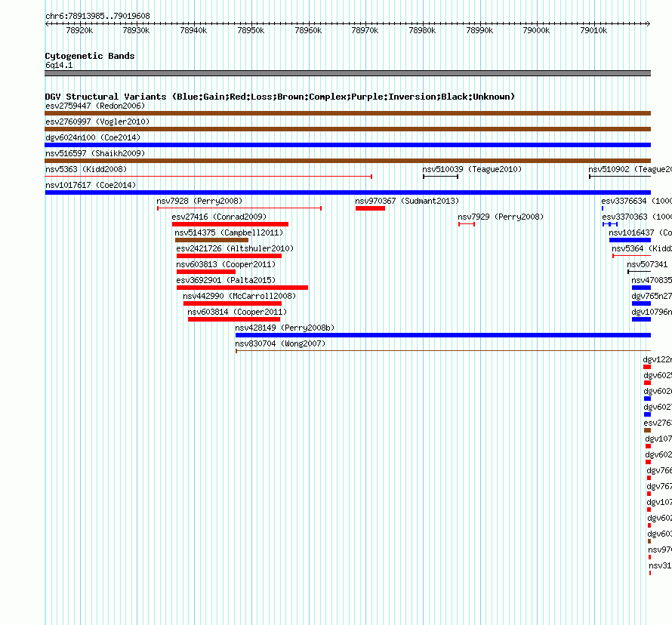This screenshot has width=672, height=625.
Task: Click esv2421726 (Altshuler2010) label
Action: pos(235,248)
